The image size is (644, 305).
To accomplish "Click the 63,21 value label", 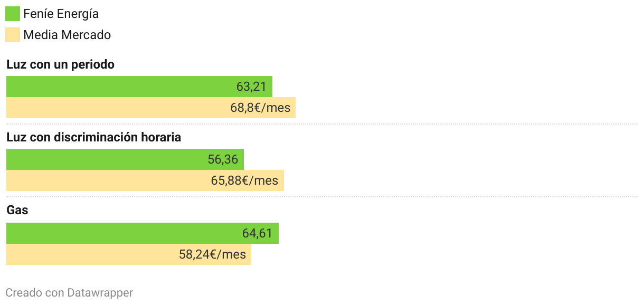I will click(251, 87).
